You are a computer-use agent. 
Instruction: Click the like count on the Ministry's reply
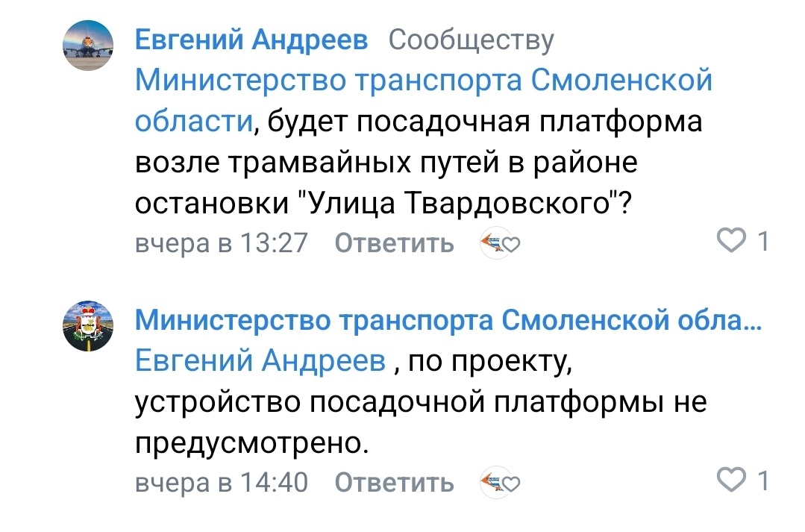(x=762, y=481)
